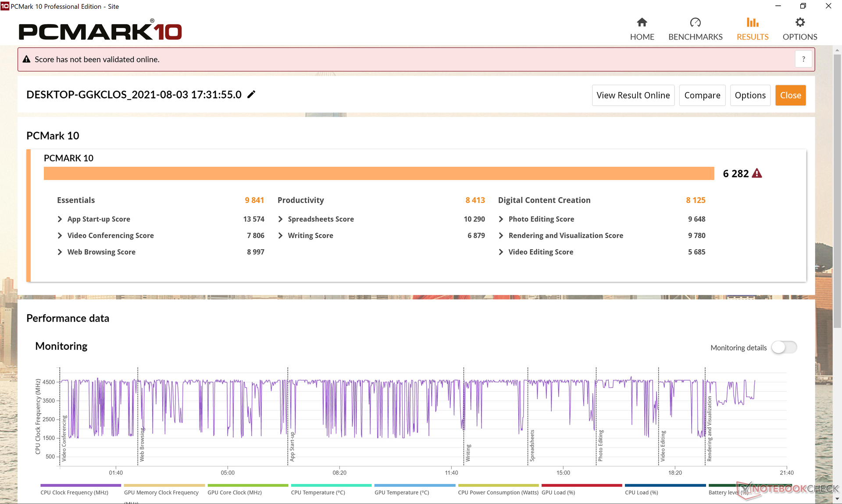842x504 pixels.
Task: Click the red warning triangle beside score 6 282
Action: coord(757,174)
